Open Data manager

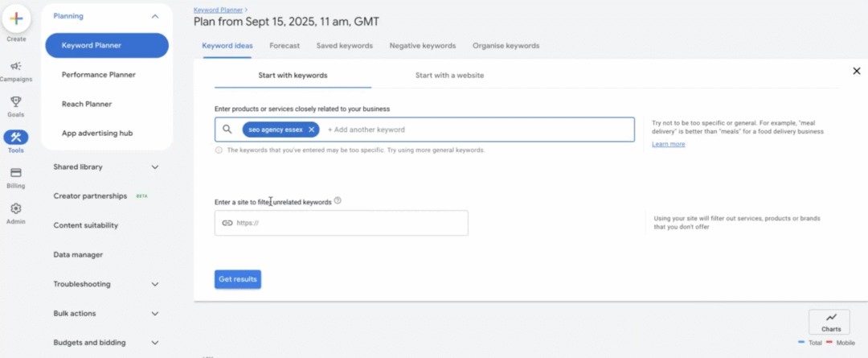[x=78, y=255]
